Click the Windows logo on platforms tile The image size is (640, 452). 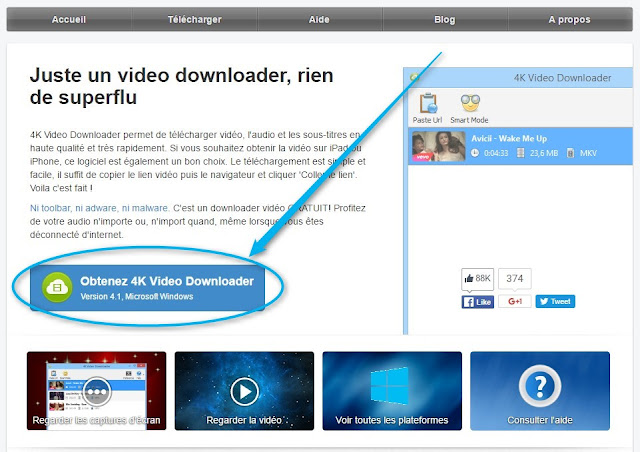[389, 385]
